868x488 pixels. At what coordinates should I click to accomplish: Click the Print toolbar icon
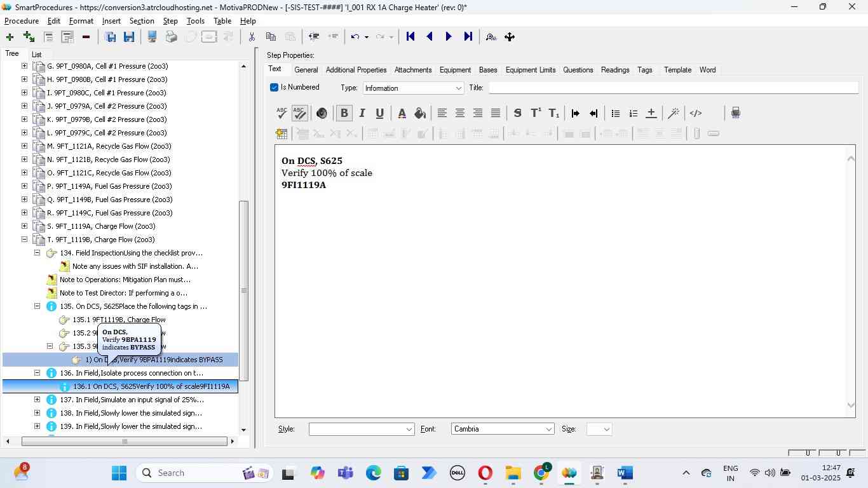click(x=171, y=37)
